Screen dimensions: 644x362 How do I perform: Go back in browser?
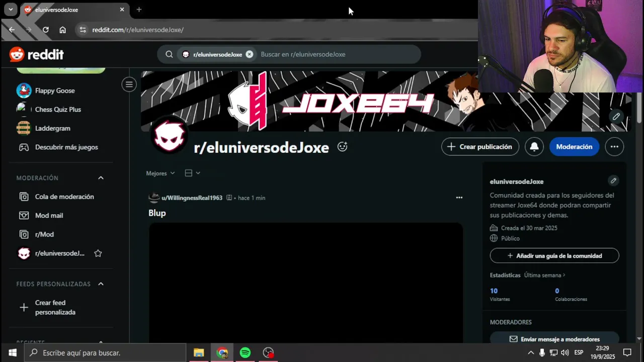tap(12, 30)
